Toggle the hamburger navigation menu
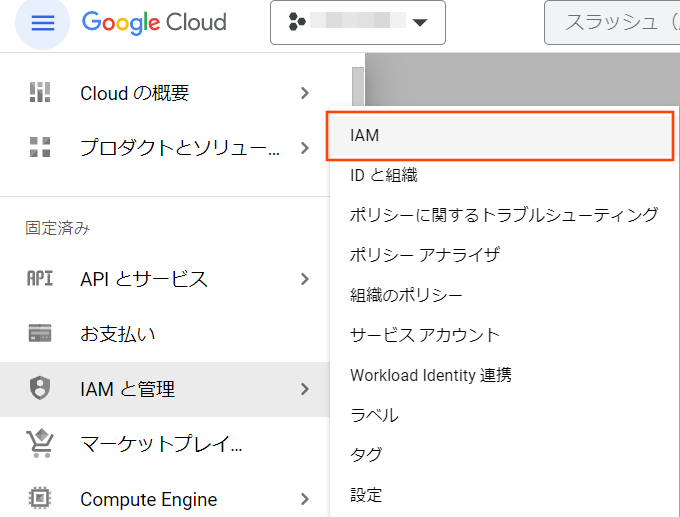The image size is (680, 517). point(42,23)
